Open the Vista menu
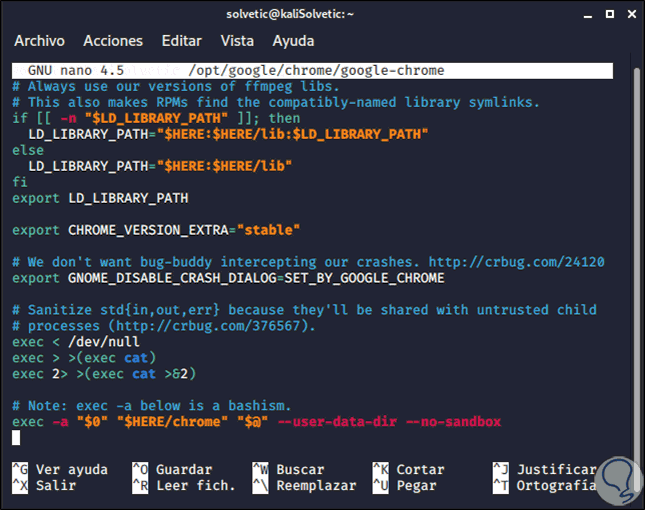Screen dimensions: 645x510 (x=237, y=41)
